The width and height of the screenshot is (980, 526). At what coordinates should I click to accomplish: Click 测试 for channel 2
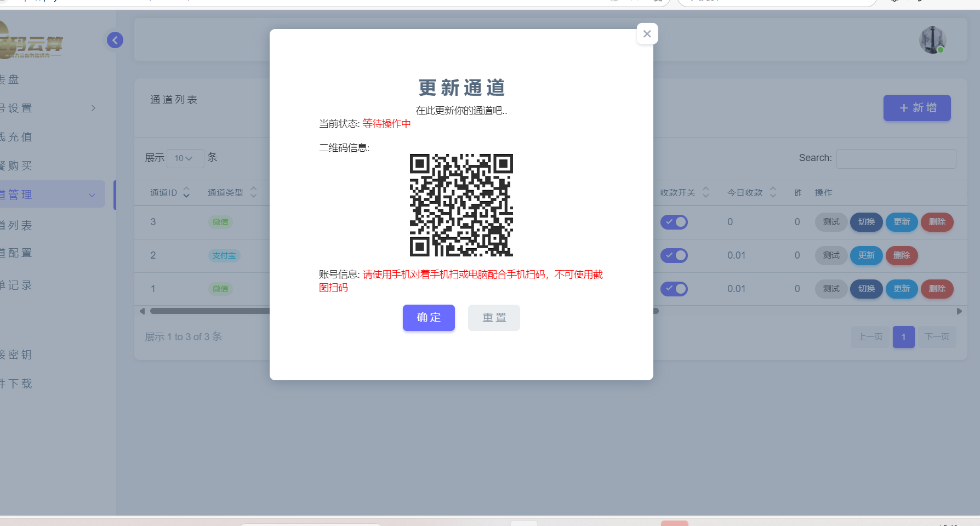831,255
